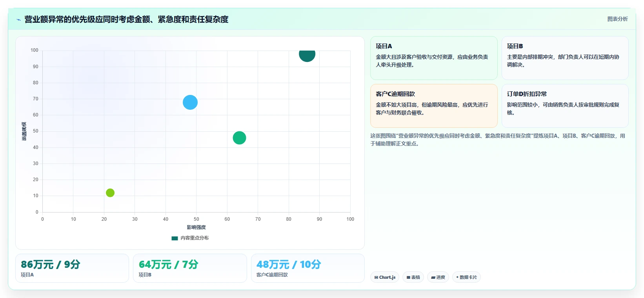Click the 内容重点分布 legend text
Screen dimensions: 644x298
[195, 238]
